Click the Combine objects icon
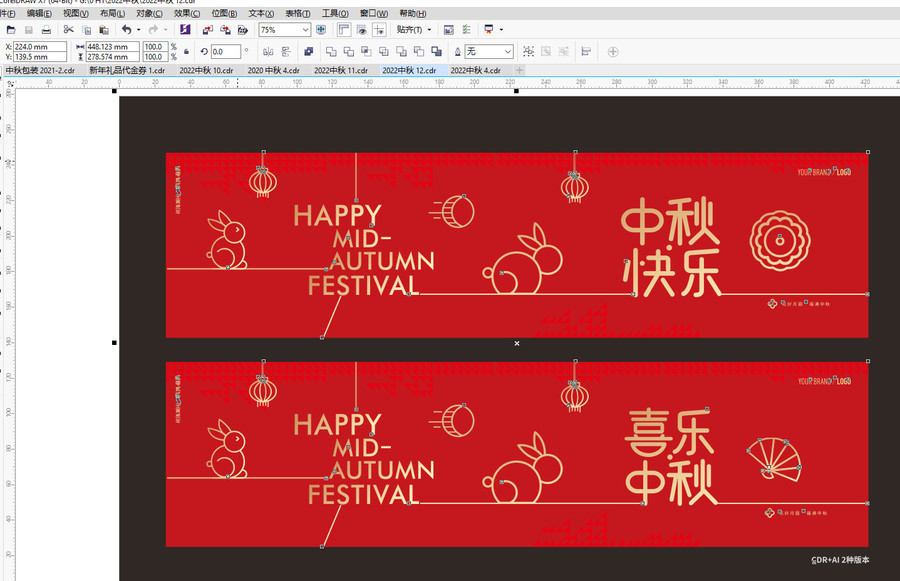 pos(308,52)
